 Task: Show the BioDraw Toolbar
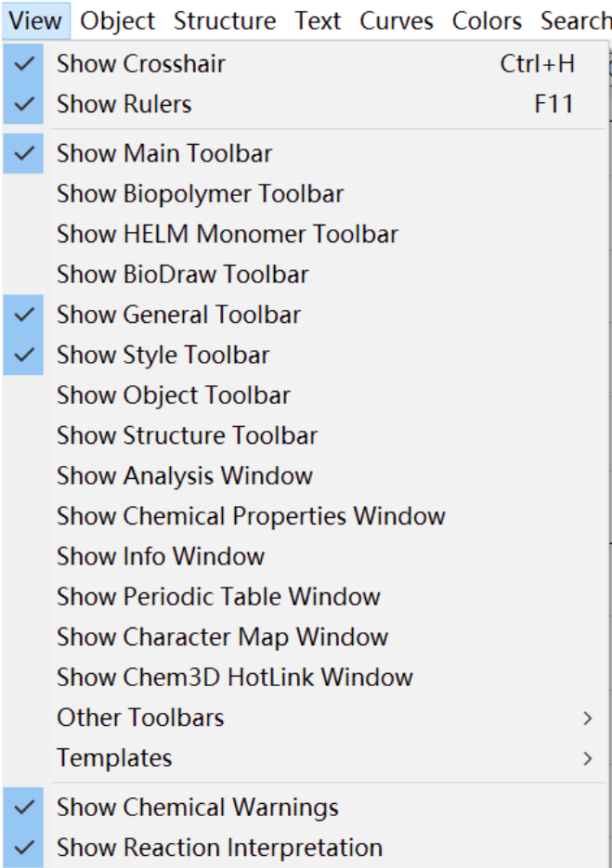[304, 275]
